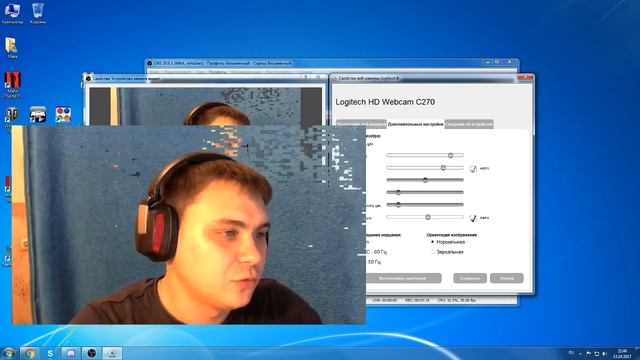This screenshot has width=640, height=360.
Task: Click the second slider with Auto option
Action: [x=425, y=168]
